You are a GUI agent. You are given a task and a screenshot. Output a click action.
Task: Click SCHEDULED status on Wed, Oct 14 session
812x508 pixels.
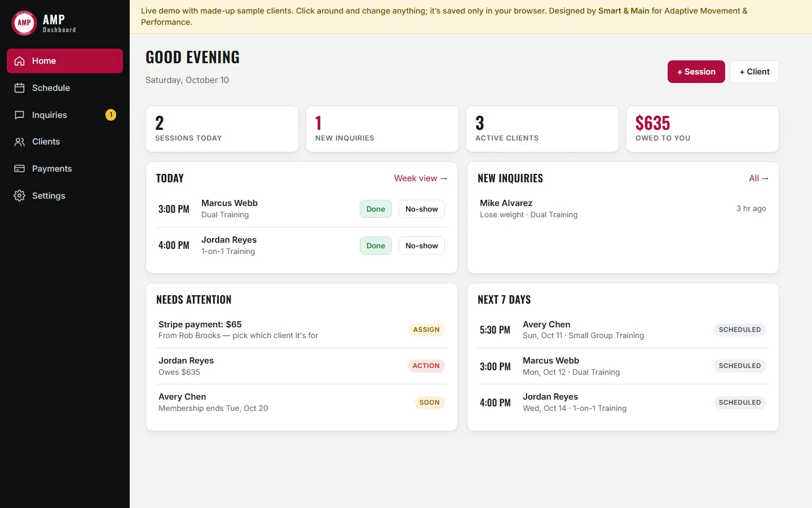point(740,402)
